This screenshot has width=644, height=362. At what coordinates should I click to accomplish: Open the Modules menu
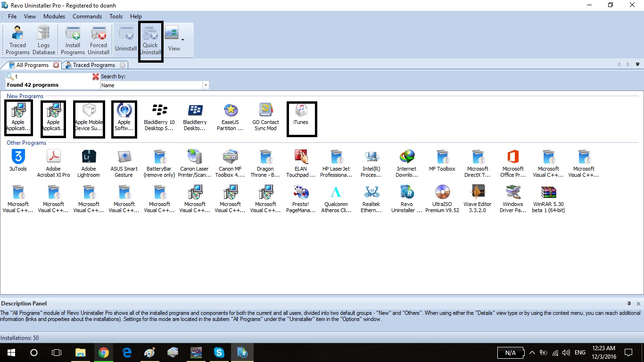click(x=54, y=16)
